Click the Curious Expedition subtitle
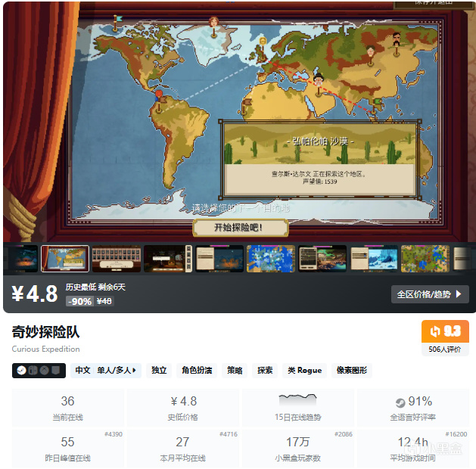Image resolution: width=476 pixels, height=469 pixels. pyautogui.click(x=46, y=349)
